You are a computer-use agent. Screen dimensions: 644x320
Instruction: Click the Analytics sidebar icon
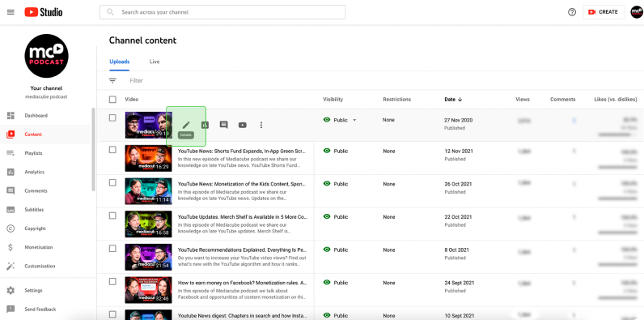11,172
